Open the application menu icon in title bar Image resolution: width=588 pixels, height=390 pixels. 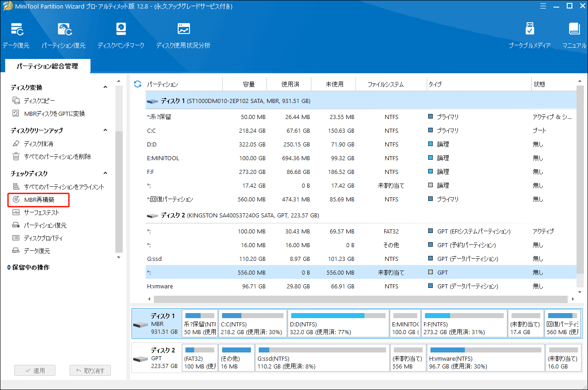tap(543, 6)
